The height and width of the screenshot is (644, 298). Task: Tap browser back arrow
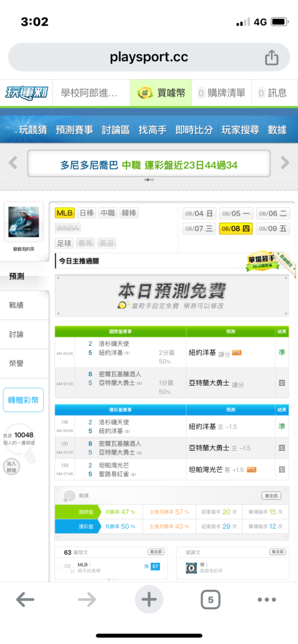25,600
